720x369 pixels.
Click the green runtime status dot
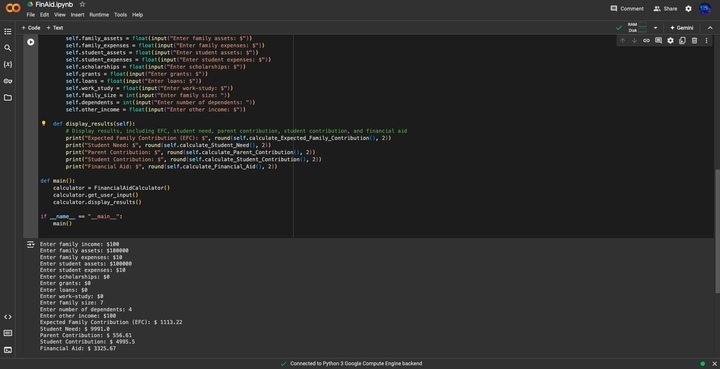(x=703, y=363)
